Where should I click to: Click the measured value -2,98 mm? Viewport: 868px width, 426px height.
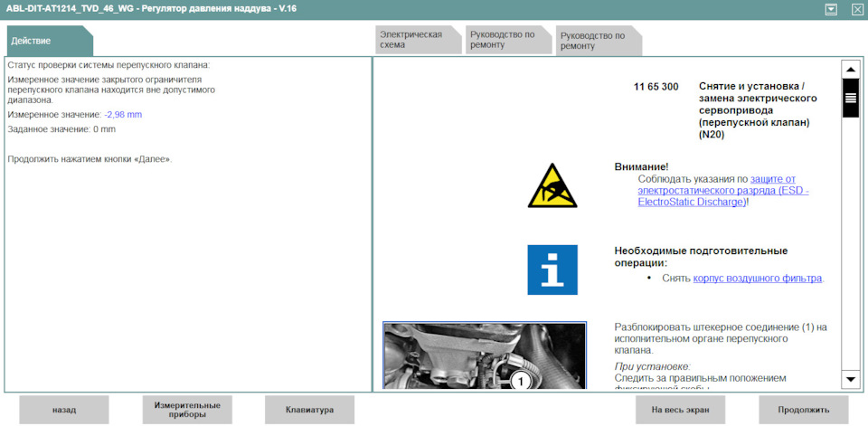(123, 115)
